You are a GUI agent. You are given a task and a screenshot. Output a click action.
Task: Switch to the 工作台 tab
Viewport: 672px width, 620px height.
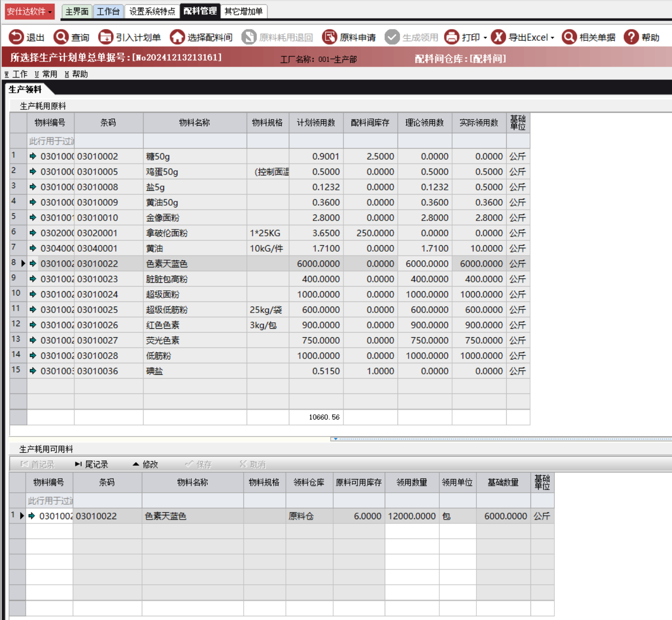pyautogui.click(x=108, y=11)
